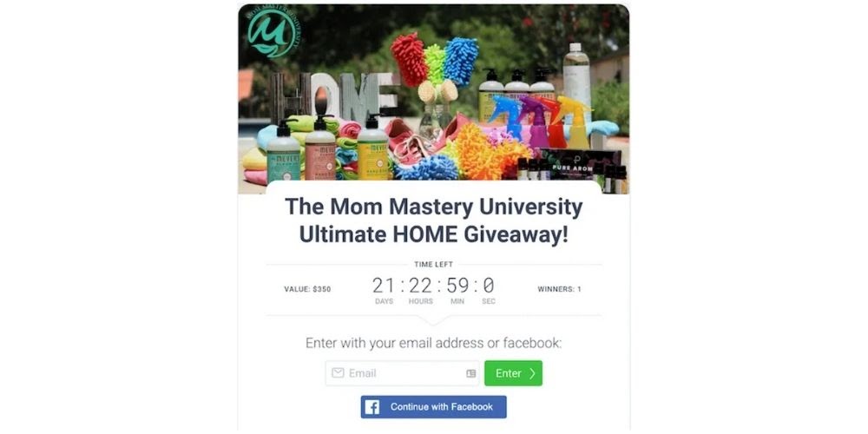
Task: Click the hours countdown number 22
Action: coord(421,286)
